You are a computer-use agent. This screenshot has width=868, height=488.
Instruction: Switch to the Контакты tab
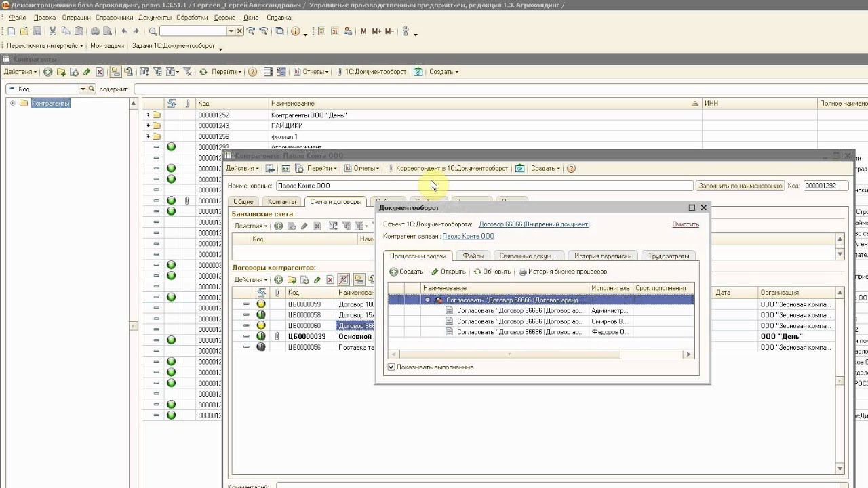coord(281,201)
